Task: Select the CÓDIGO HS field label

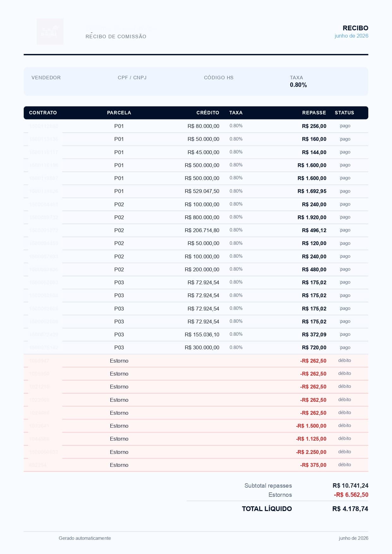Action: click(x=219, y=78)
